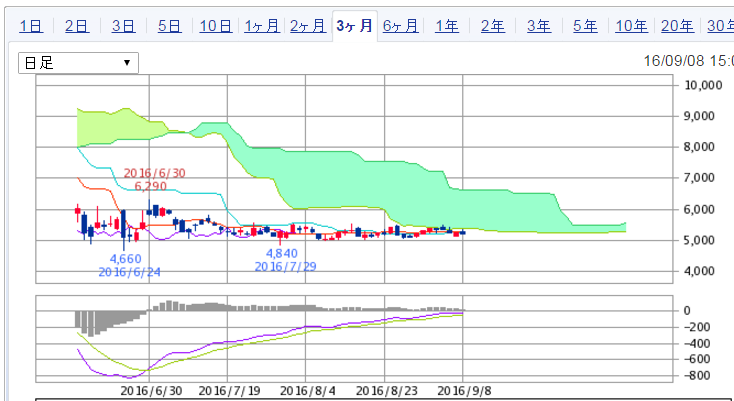The height and width of the screenshot is (401, 734).
Task: Select the 1日 time range tab
Action: pyautogui.click(x=31, y=27)
